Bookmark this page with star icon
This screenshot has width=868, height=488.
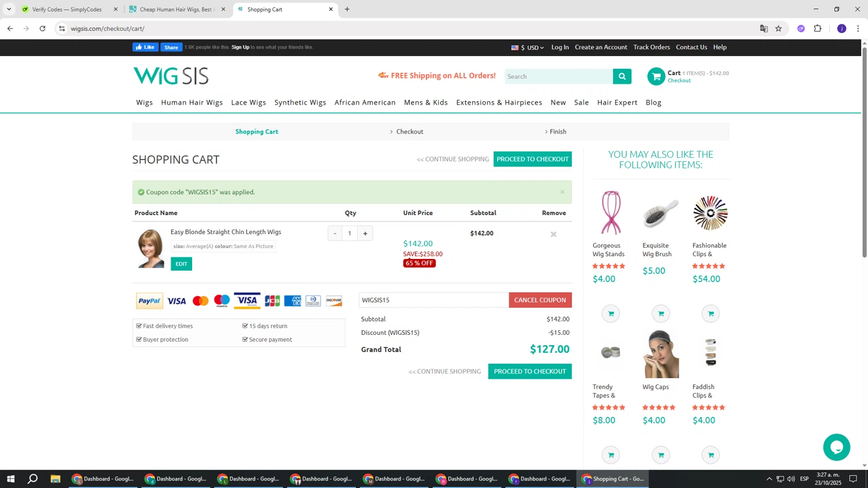tap(778, 28)
